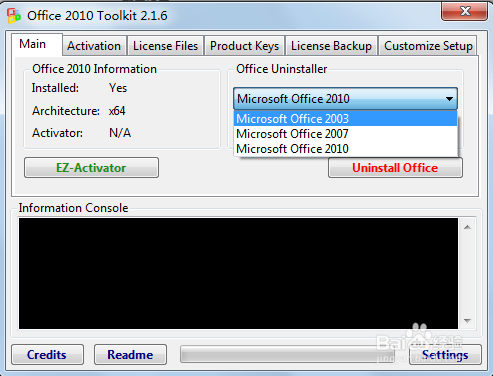Click console scrollbar down arrow
The width and height of the screenshot is (493, 376).
[x=467, y=321]
